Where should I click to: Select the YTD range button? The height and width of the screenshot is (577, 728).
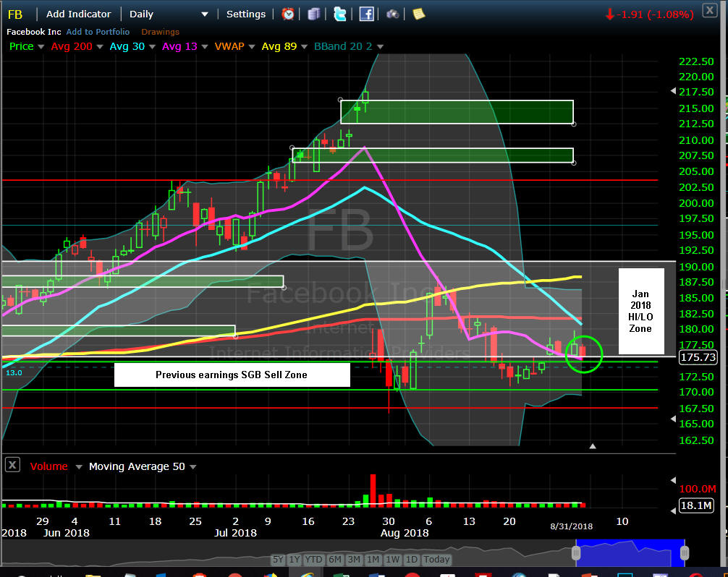(x=313, y=560)
